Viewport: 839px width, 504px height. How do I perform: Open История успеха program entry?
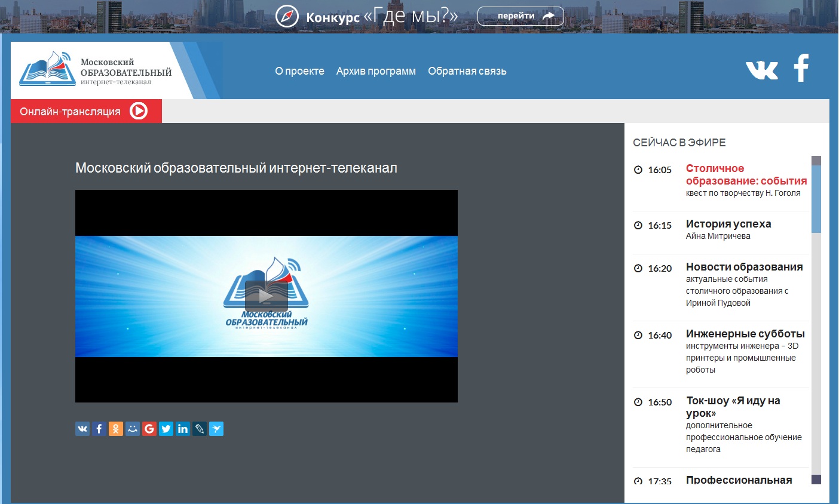pos(728,224)
